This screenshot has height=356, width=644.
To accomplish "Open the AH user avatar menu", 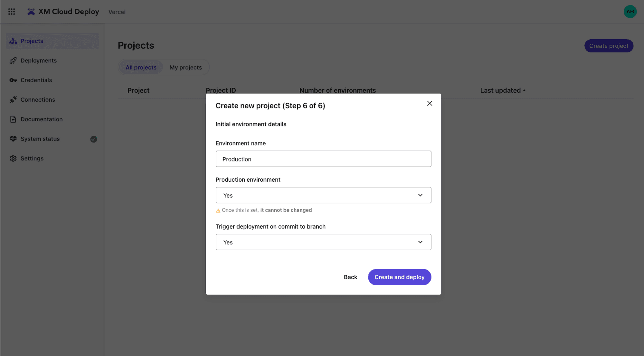I will tap(630, 12).
